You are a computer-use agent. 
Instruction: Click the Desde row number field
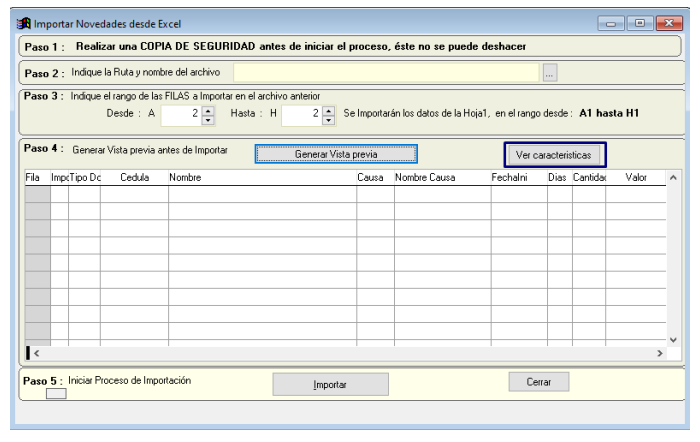(x=182, y=115)
